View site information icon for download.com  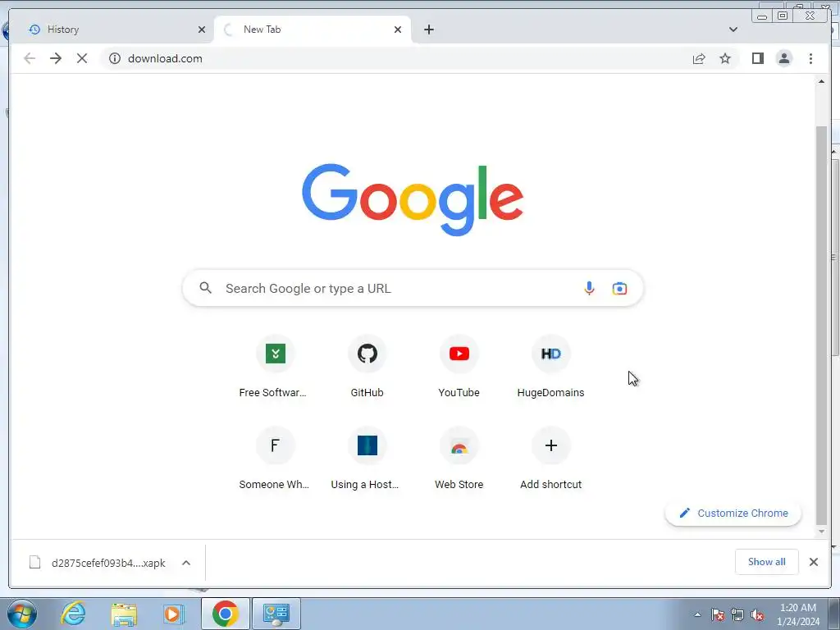pyautogui.click(x=115, y=58)
